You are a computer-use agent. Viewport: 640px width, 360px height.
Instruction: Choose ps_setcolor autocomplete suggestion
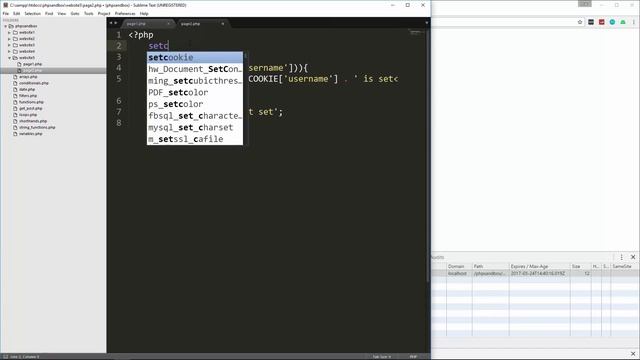195,104
